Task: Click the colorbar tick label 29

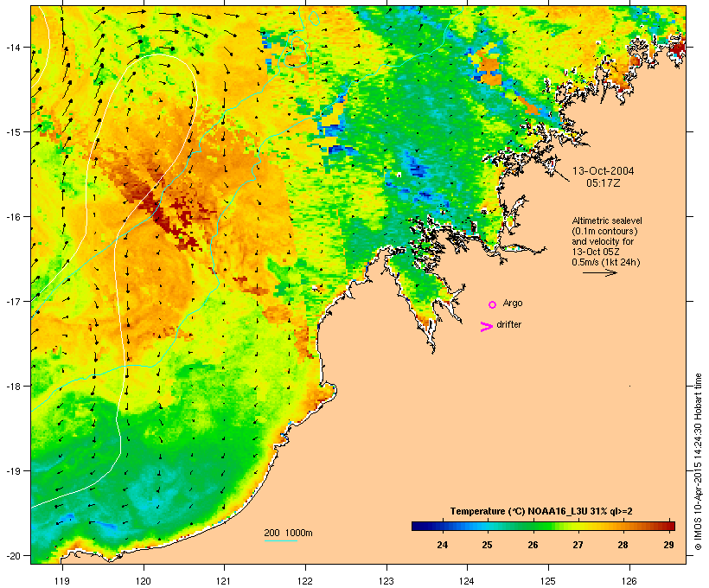Action: click(668, 545)
